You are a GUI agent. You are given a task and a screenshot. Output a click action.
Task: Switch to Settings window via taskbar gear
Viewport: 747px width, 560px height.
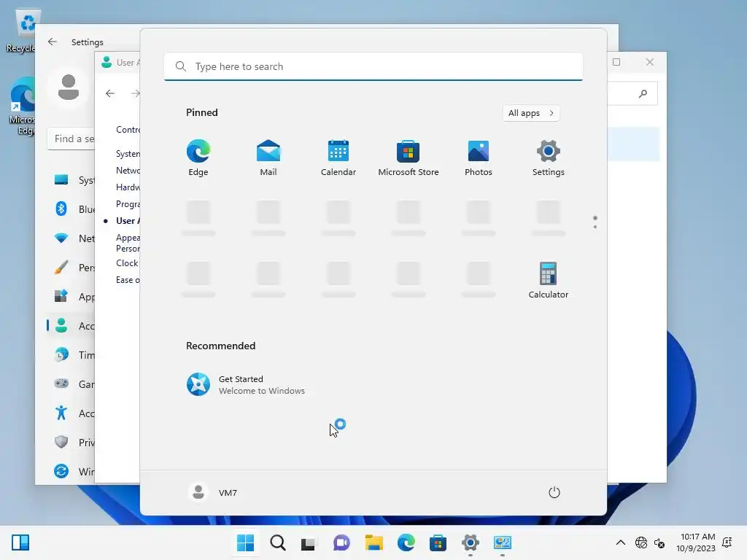[x=471, y=542]
